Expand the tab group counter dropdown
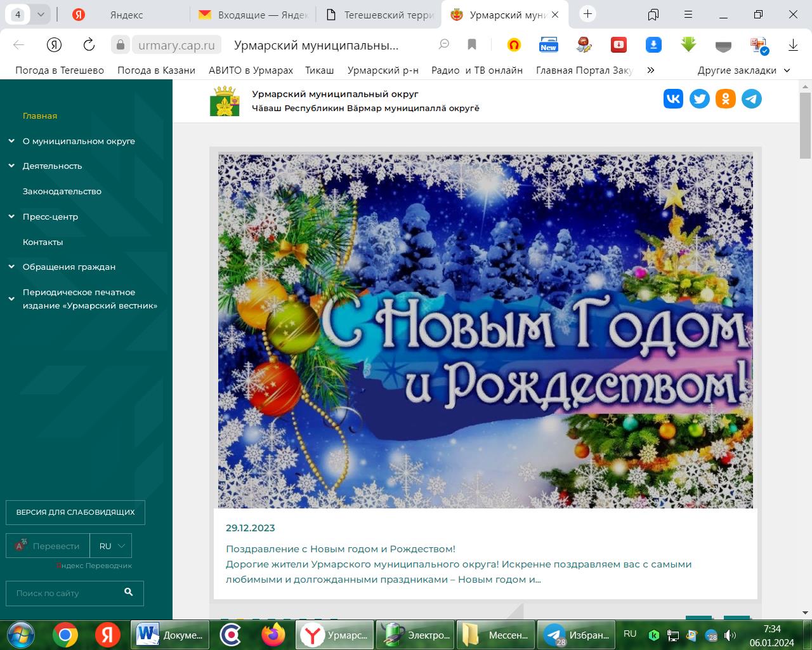Screen dimensions: 812x650 (41, 15)
